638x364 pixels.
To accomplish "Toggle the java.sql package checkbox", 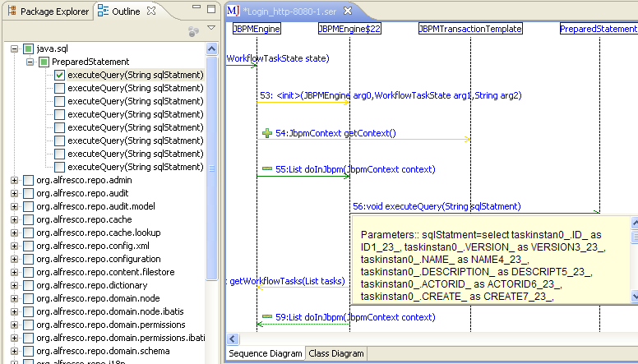I will tap(29, 48).
